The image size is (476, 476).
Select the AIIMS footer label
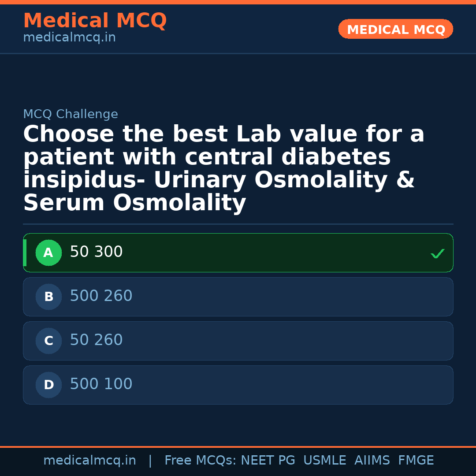click(372, 461)
